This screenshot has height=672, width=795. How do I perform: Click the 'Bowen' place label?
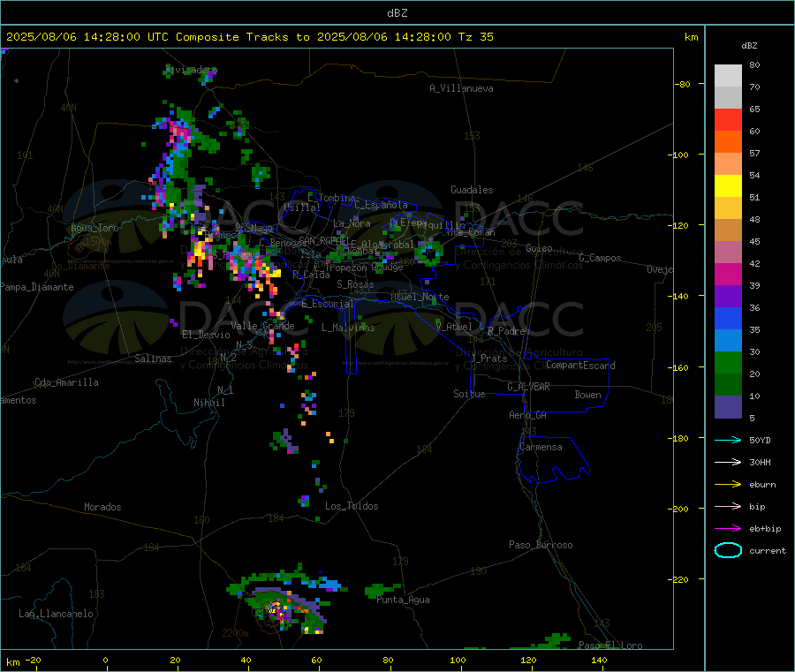click(588, 395)
